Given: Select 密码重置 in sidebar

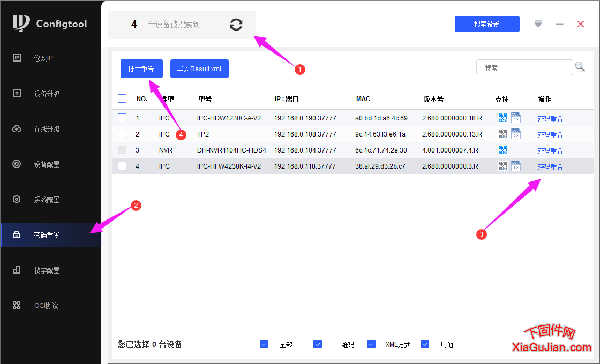Looking at the screenshot, I should click(50, 235).
